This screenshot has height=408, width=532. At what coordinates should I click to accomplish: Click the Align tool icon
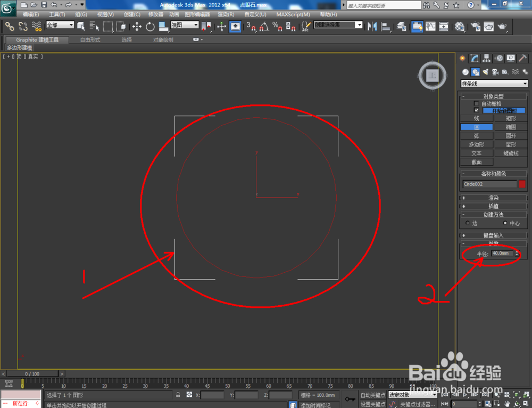click(385, 26)
